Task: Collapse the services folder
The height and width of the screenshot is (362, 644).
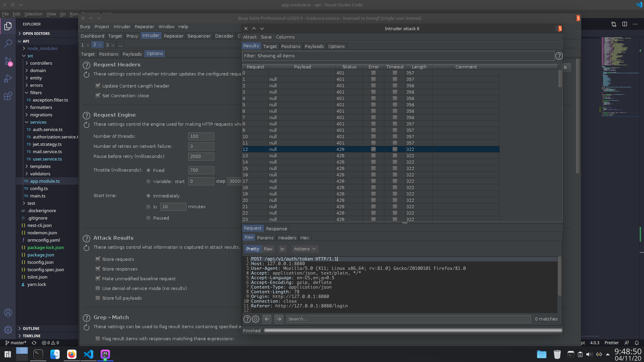Action: [38, 122]
